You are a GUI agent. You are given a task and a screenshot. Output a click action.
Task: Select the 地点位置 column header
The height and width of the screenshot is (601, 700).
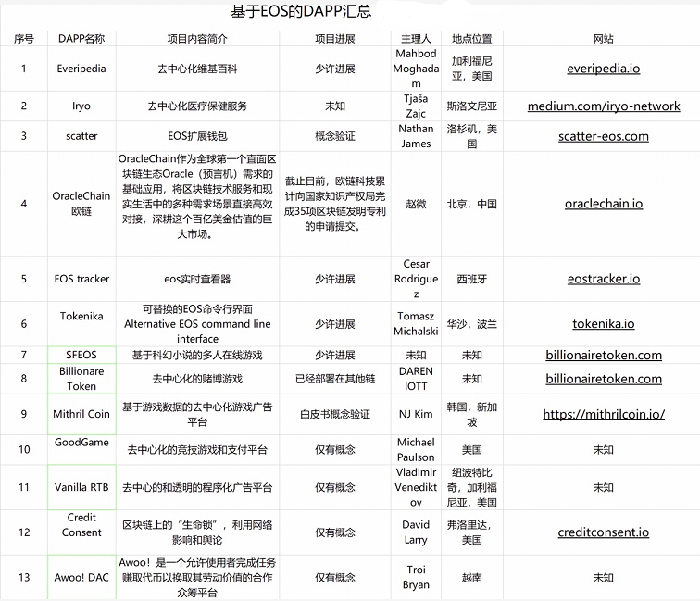tap(472, 39)
